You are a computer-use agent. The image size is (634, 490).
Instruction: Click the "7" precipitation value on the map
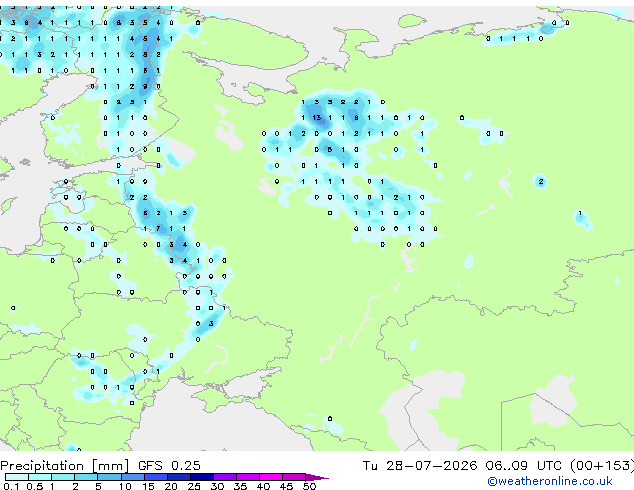[x=158, y=228]
